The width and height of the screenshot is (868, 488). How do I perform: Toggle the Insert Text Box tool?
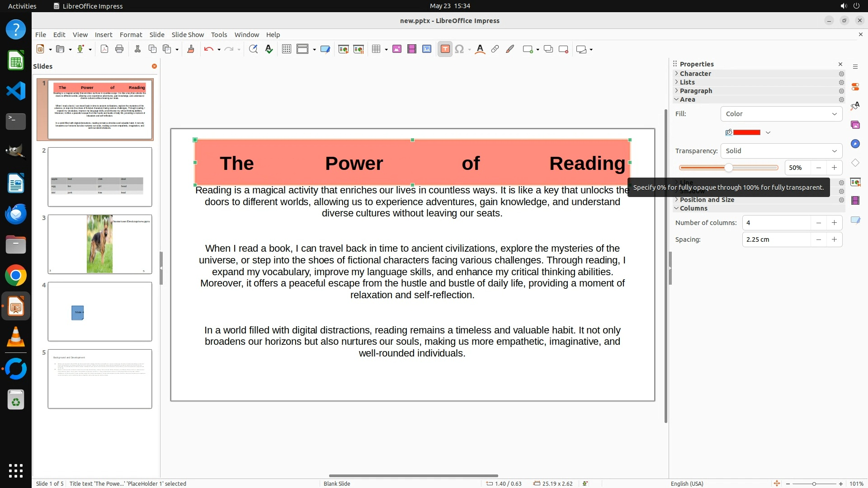445,49
